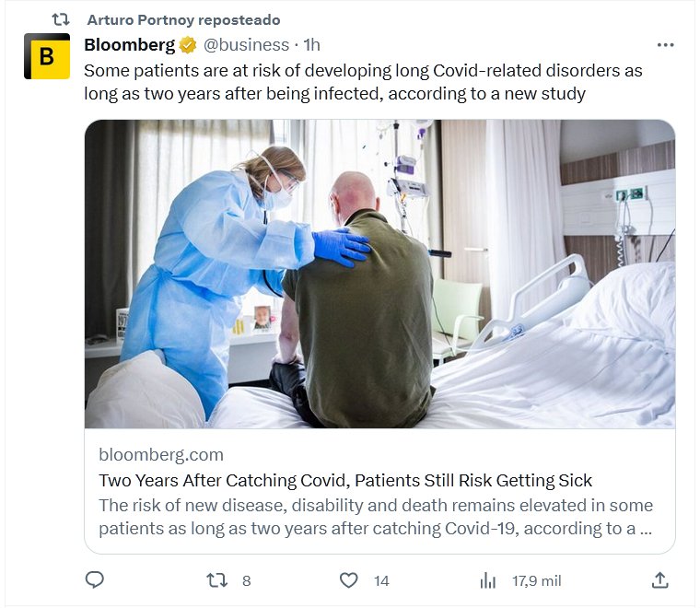Click the article description preview text
Screen dimensions: 700x608
pyautogui.click(x=376, y=517)
